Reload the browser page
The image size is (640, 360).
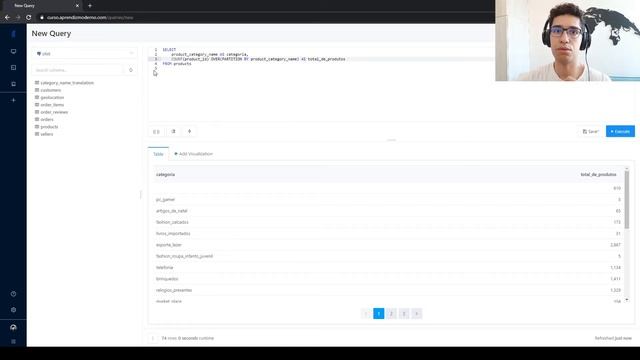[x=29, y=18]
